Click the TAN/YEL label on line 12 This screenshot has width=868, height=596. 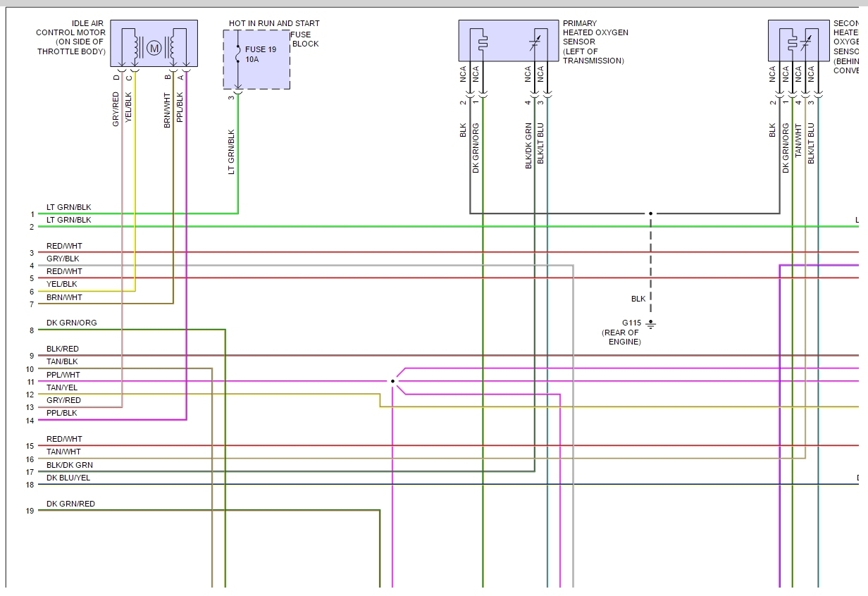(62, 388)
